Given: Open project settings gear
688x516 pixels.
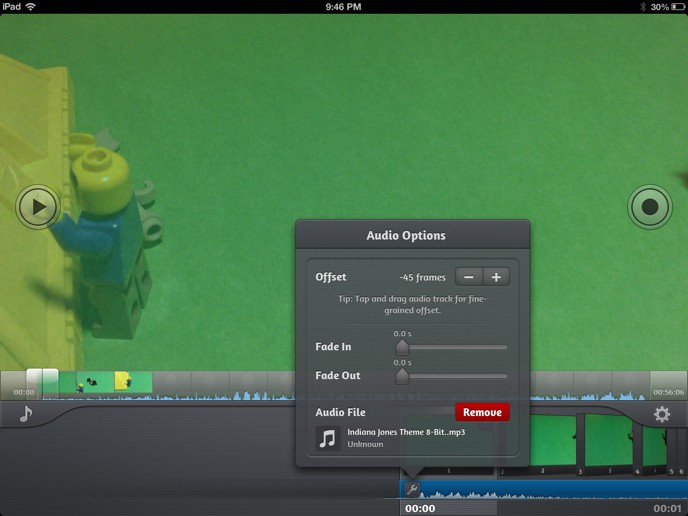Looking at the screenshot, I should pos(662,414).
